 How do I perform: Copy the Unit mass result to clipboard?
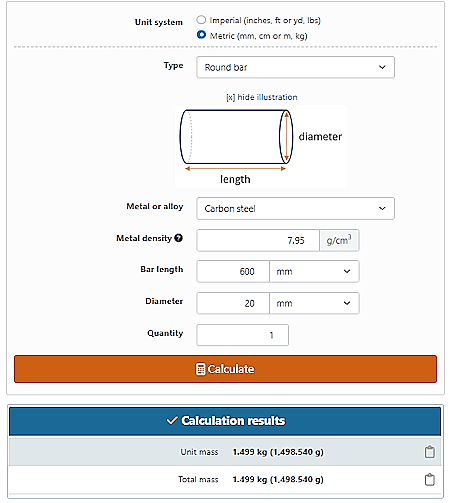429,452
